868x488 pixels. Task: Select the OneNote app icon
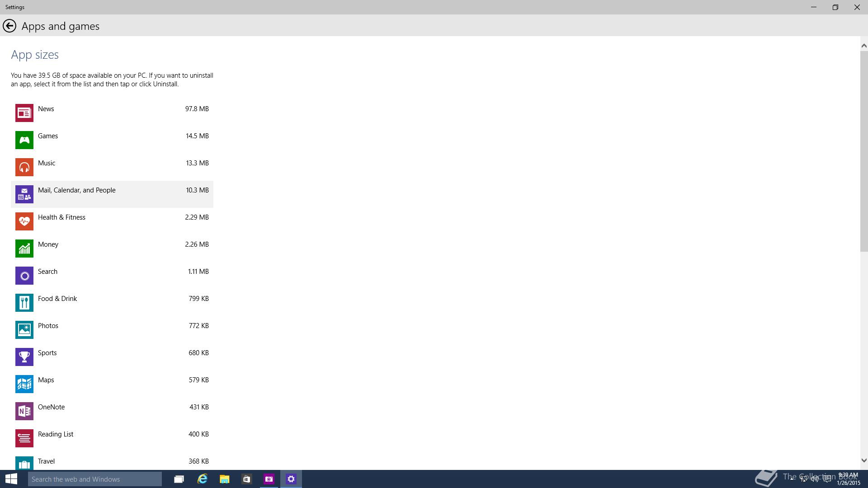pyautogui.click(x=24, y=411)
